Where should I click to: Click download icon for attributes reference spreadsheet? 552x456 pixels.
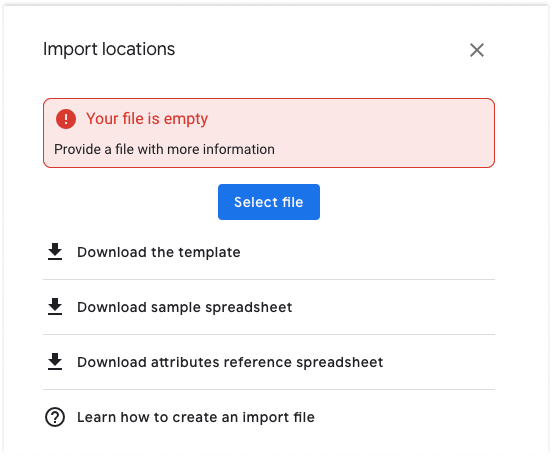(x=55, y=362)
